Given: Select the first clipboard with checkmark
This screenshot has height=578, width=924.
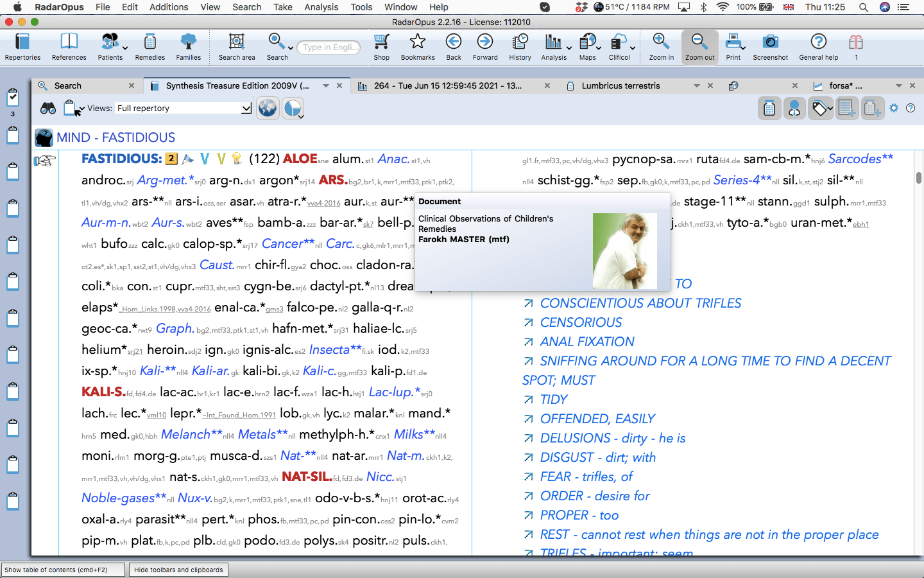Looking at the screenshot, I should (12, 97).
